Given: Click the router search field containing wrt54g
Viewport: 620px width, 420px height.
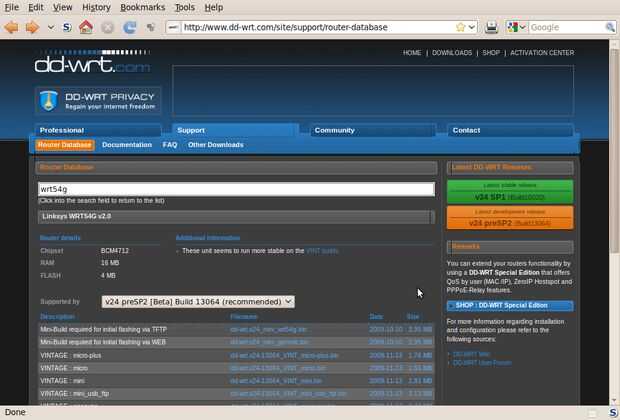Looking at the screenshot, I should (x=236, y=189).
